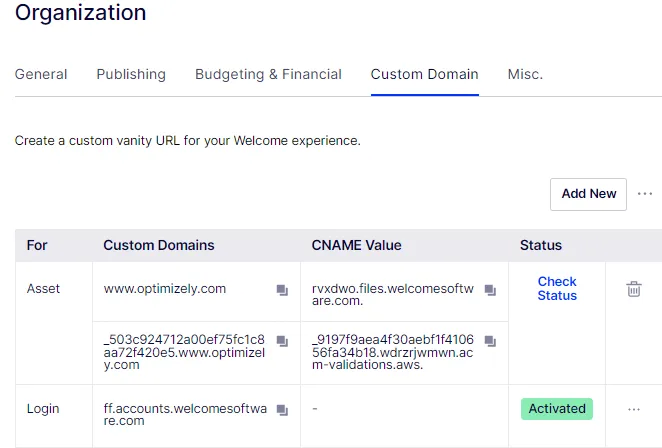Click the Custom Domains column header

point(159,245)
